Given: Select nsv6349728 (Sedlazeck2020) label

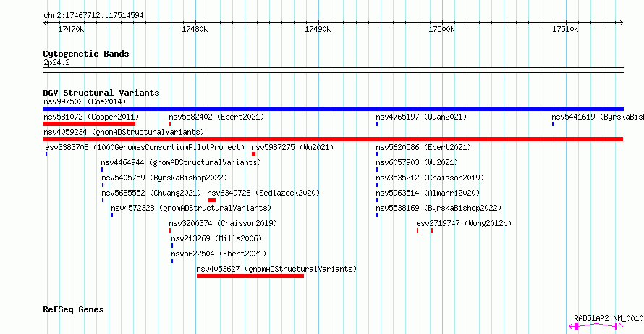Looking at the screenshot, I should coord(263,193).
